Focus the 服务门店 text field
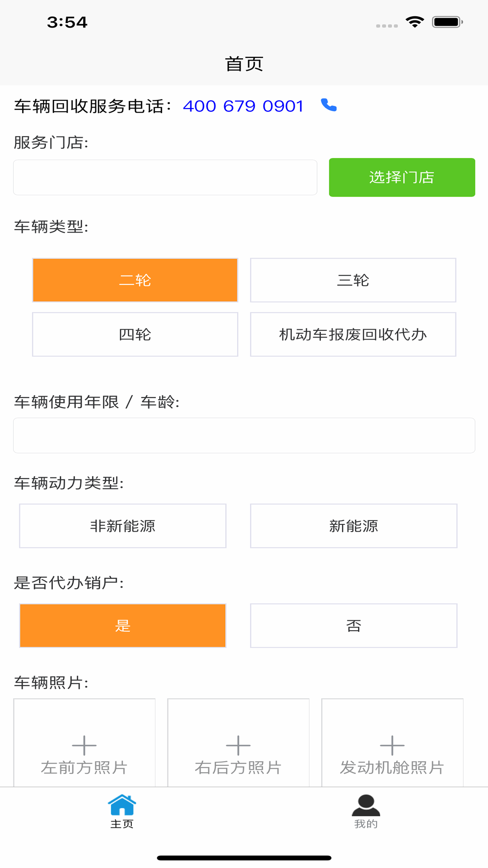 [x=165, y=177]
